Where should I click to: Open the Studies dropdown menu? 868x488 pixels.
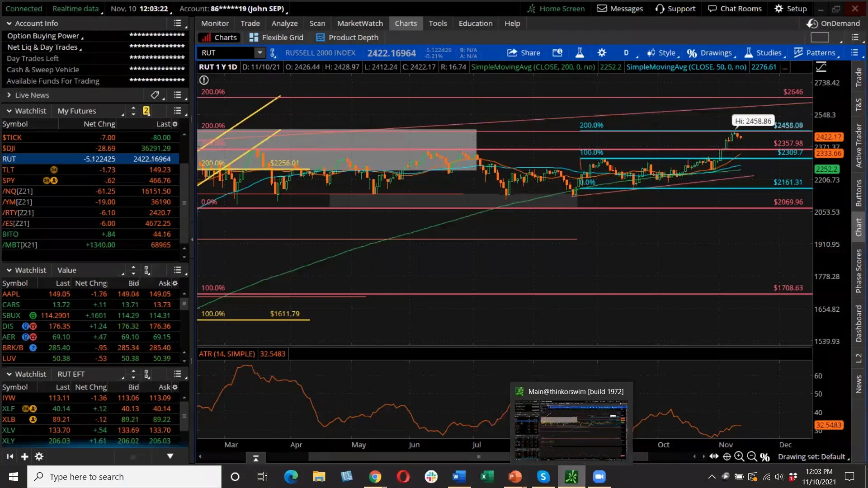765,53
